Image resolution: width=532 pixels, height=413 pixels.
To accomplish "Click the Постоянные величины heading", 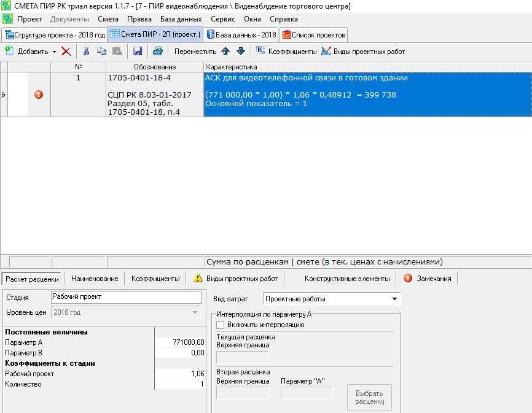I will pyautogui.click(x=46, y=332).
